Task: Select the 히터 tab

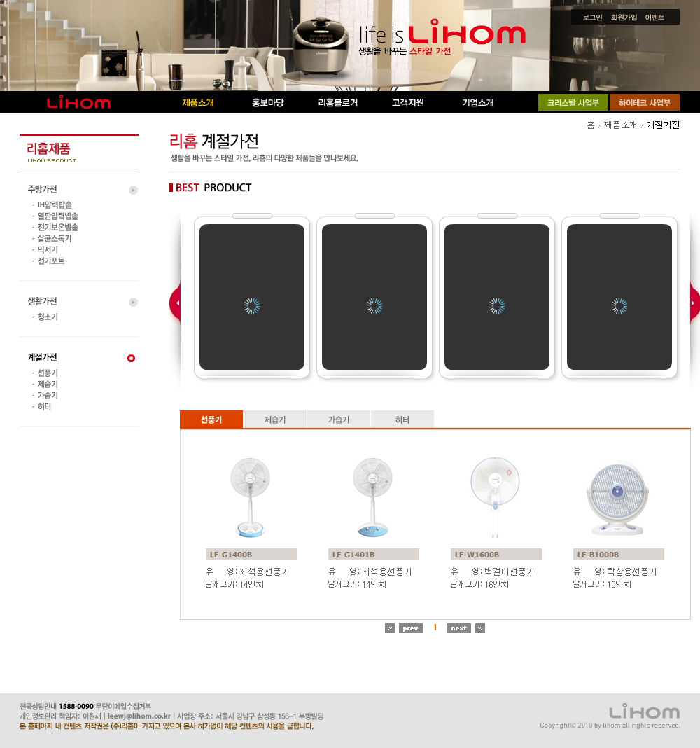Action: pyautogui.click(x=402, y=420)
